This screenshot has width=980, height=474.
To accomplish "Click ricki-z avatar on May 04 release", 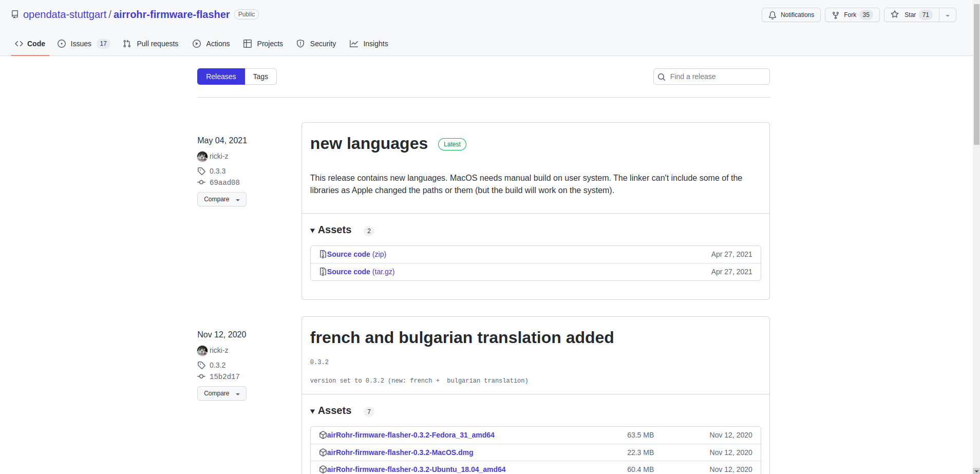I will click(202, 156).
